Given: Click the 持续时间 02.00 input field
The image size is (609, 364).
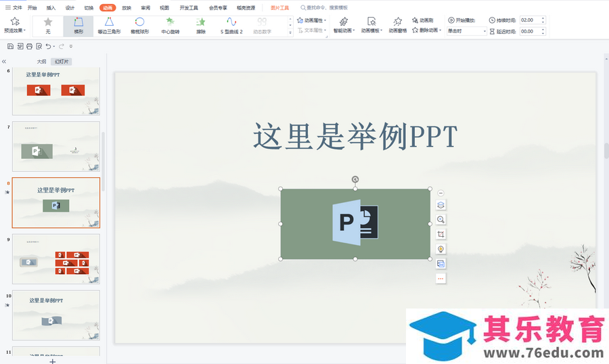Looking at the screenshot, I should [530, 20].
